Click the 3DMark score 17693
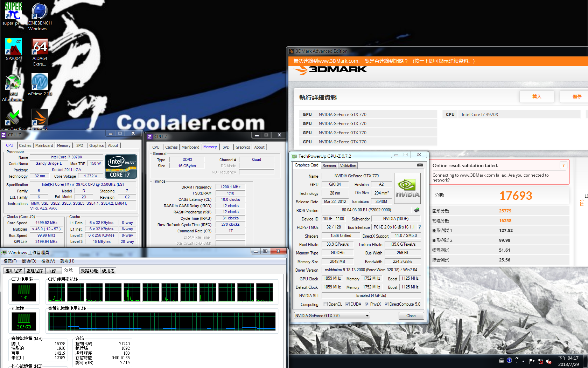Image resolution: width=588 pixels, height=368 pixels. point(516,196)
